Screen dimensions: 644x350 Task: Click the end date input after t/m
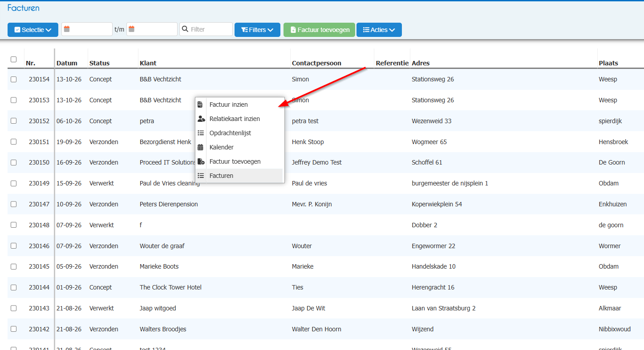coord(152,29)
